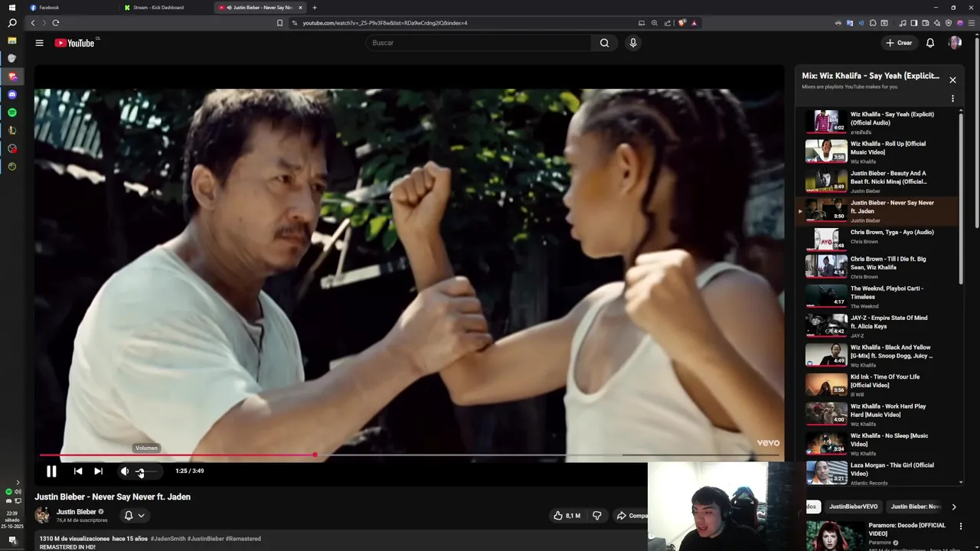
Task: Open Brave Shields lion icon
Action: point(681,23)
